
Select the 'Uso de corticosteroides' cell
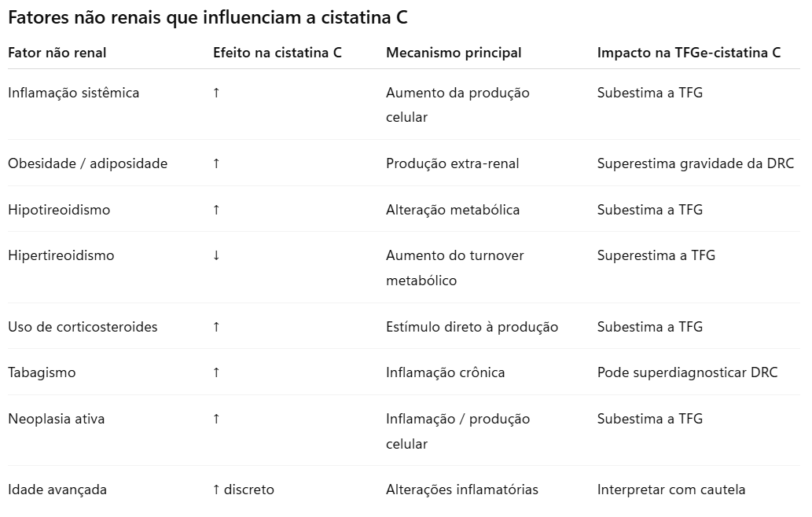(x=83, y=327)
